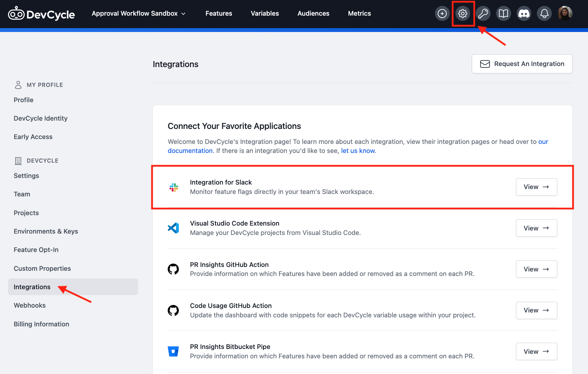Open the Features navigation item

(218, 13)
